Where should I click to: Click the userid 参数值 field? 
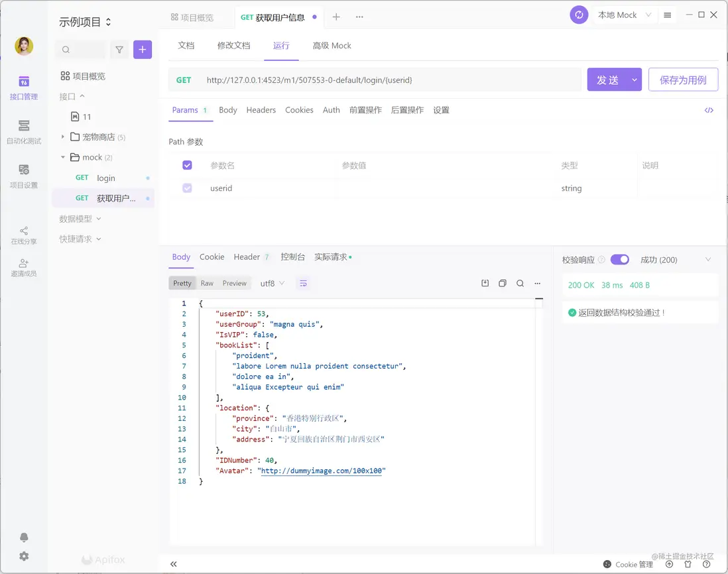pos(446,188)
